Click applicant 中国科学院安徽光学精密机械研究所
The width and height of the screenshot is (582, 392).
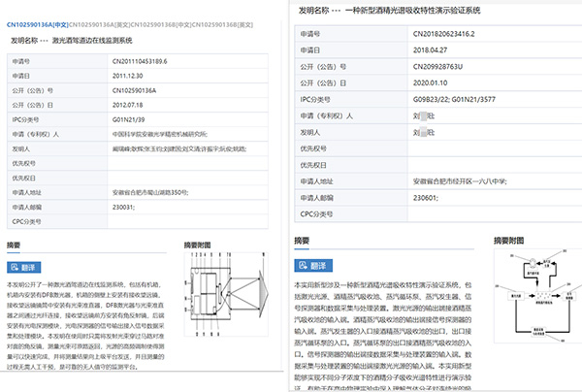point(160,134)
